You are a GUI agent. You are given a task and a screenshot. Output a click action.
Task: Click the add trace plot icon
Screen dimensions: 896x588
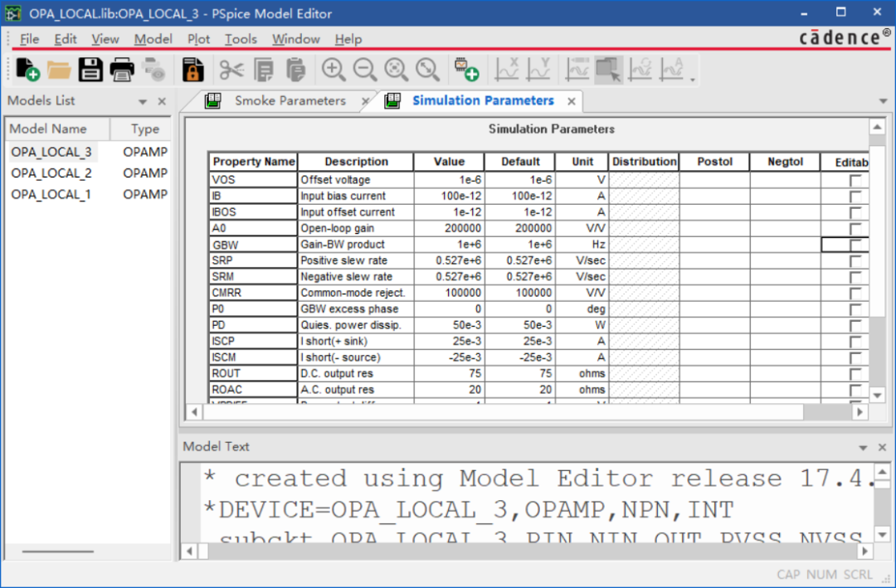tap(577, 70)
